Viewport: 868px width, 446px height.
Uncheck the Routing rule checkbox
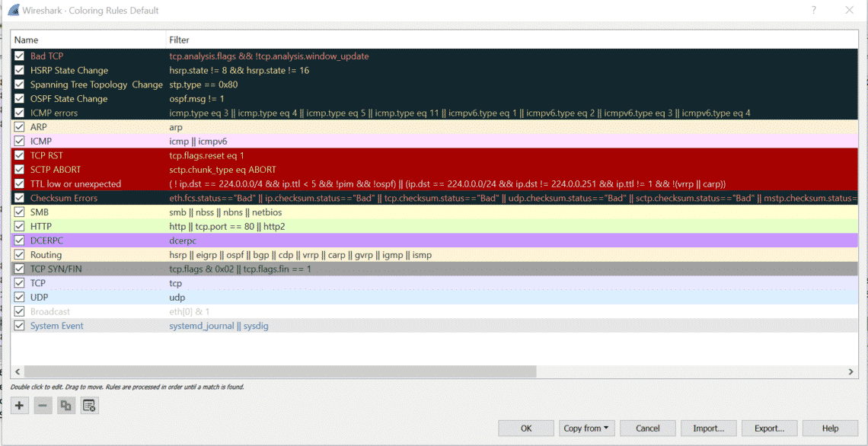tap(19, 254)
